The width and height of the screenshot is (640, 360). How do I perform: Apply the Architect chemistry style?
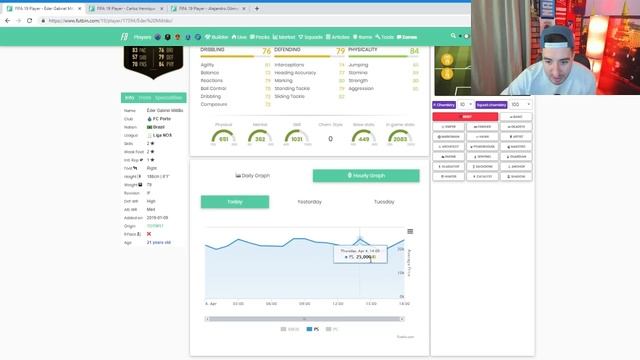[x=448, y=147]
